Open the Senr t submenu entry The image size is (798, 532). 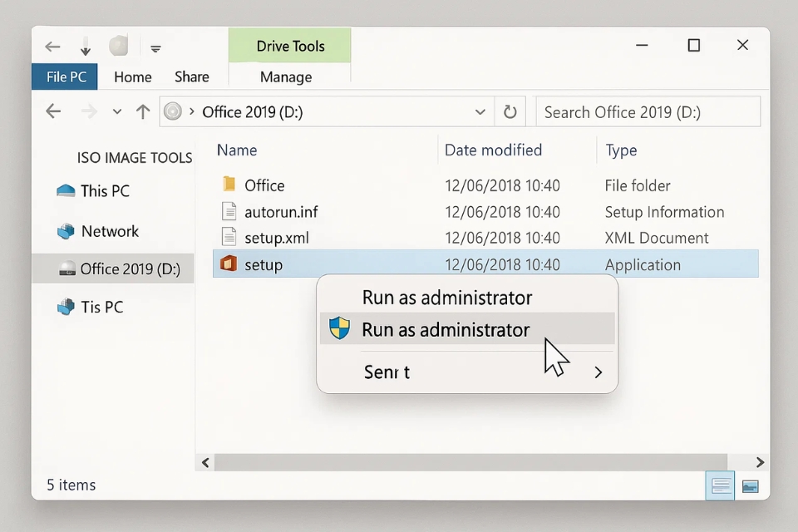tap(466, 372)
